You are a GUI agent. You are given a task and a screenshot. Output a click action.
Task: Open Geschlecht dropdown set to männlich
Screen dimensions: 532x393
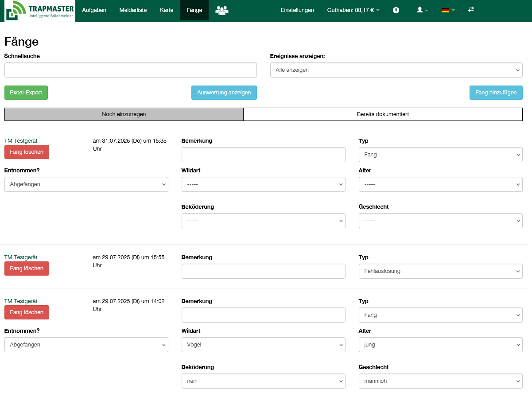click(440, 381)
